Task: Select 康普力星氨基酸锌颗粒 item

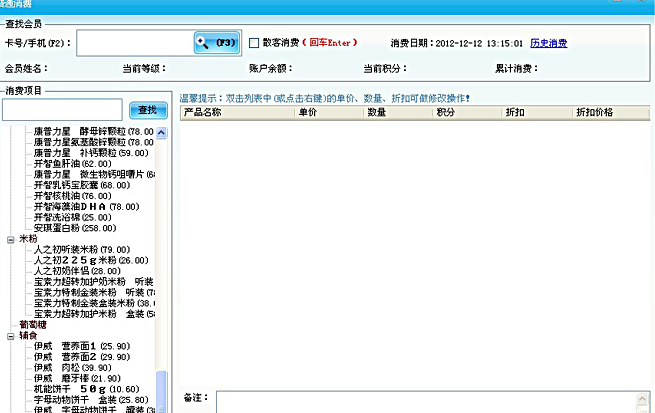Action: point(94,142)
